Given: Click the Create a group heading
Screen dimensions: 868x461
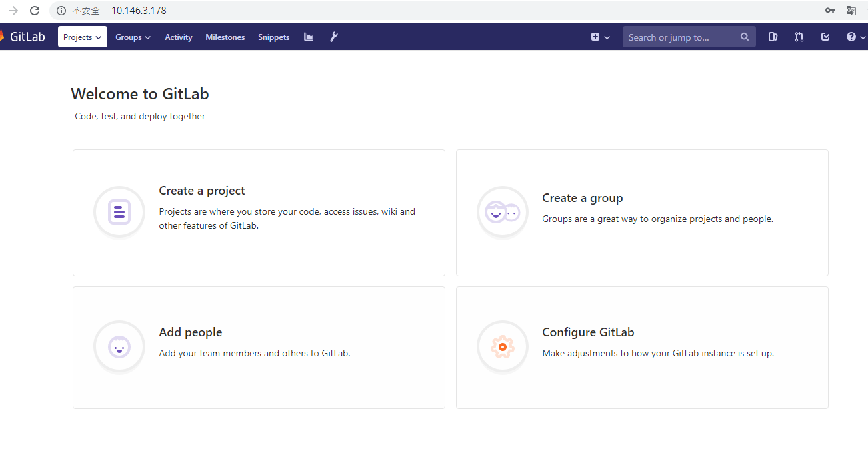Looking at the screenshot, I should tap(583, 198).
